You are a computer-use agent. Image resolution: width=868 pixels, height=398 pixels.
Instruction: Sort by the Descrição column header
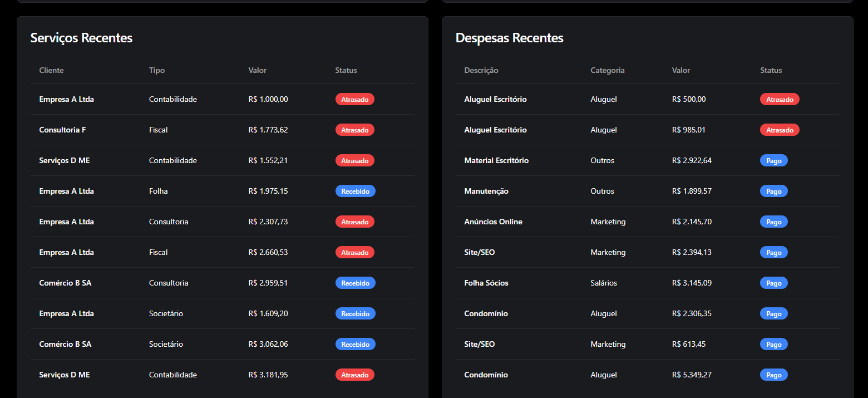[x=481, y=70]
